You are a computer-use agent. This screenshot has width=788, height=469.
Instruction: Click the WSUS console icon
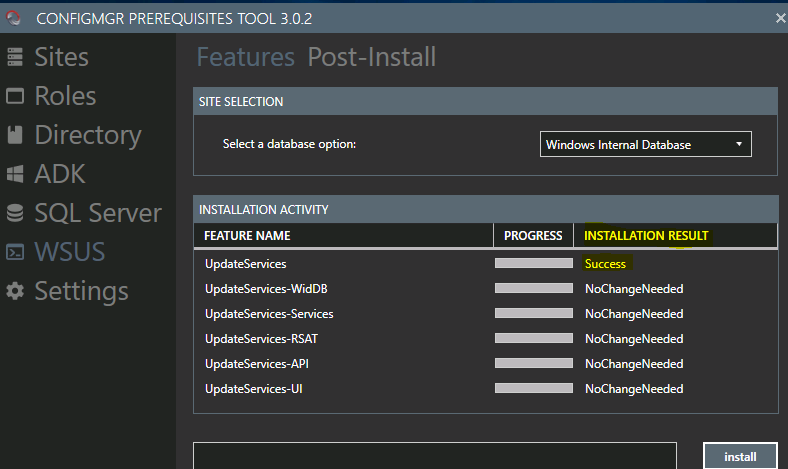pos(15,252)
